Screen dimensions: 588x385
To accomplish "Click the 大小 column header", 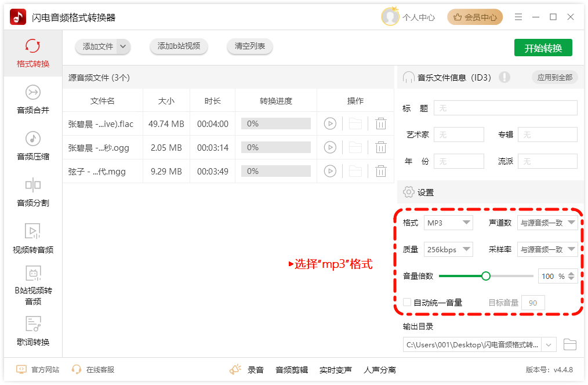I will (x=166, y=101).
